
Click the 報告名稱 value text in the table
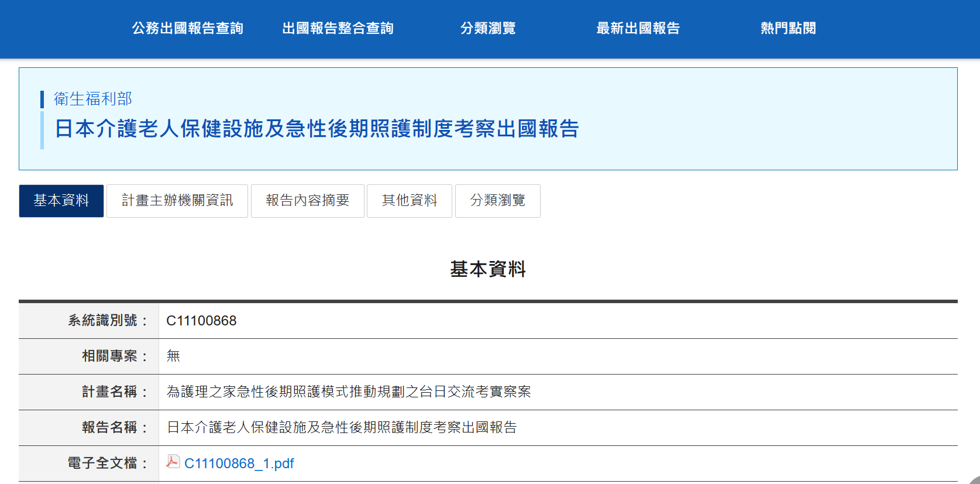[x=342, y=428]
